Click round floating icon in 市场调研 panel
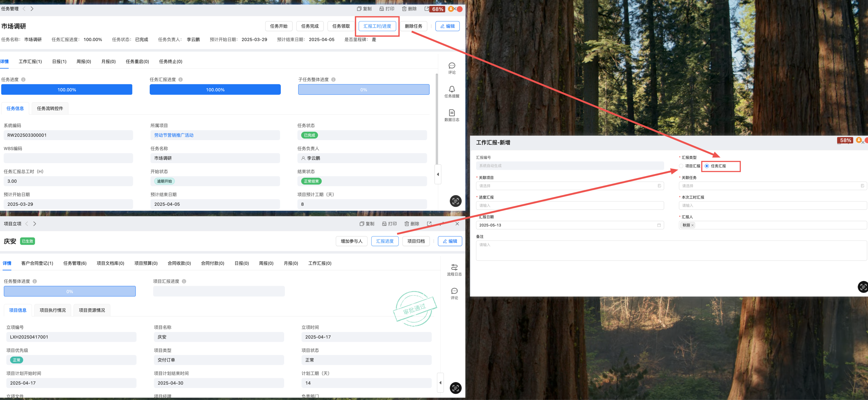 456,201
